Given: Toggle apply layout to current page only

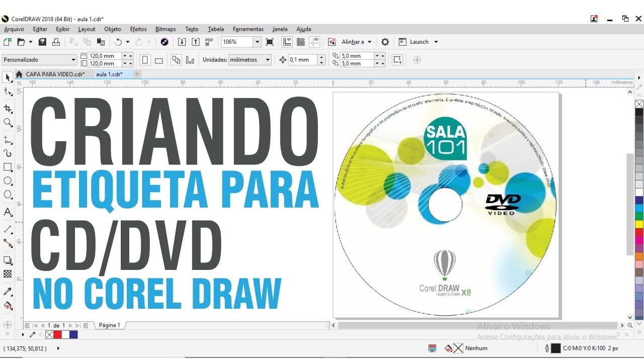Looking at the screenshot, I should (190, 60).
